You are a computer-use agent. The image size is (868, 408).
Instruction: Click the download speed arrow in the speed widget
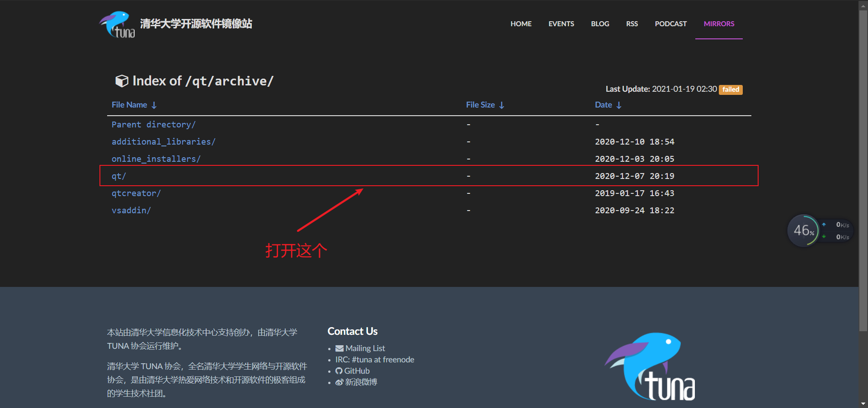[824, 237]
